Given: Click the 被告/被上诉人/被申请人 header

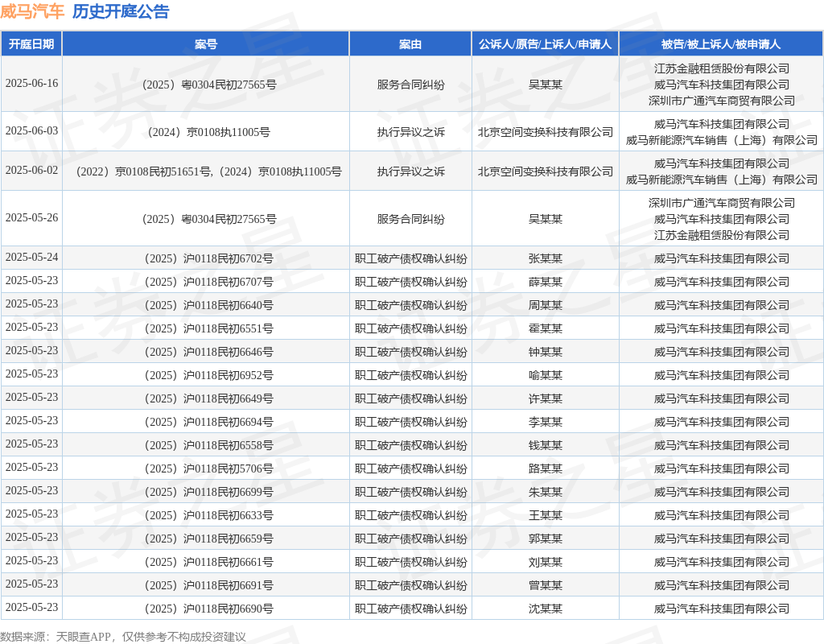Looking at the screenshot, I should tap(721, 44).
